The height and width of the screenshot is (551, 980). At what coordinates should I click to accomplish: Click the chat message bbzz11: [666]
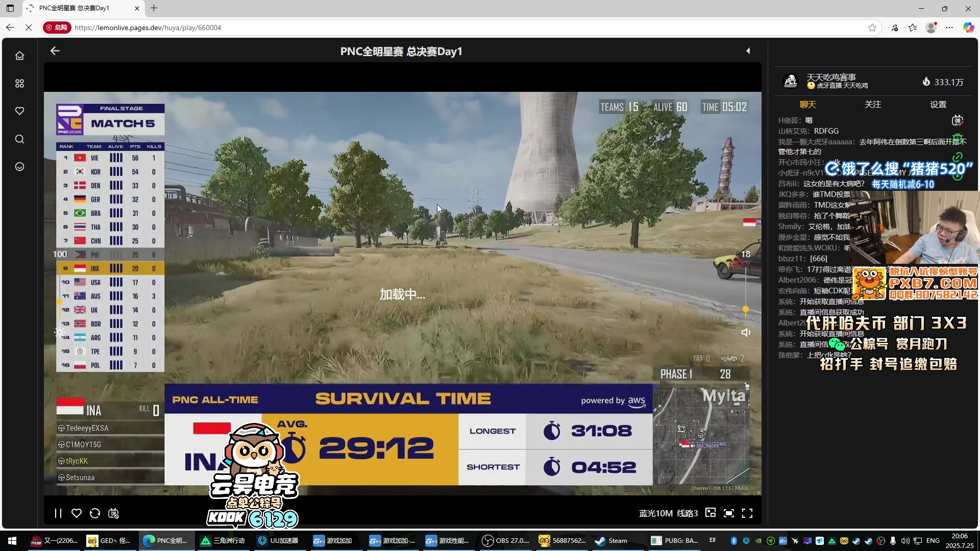pos(803,259)
